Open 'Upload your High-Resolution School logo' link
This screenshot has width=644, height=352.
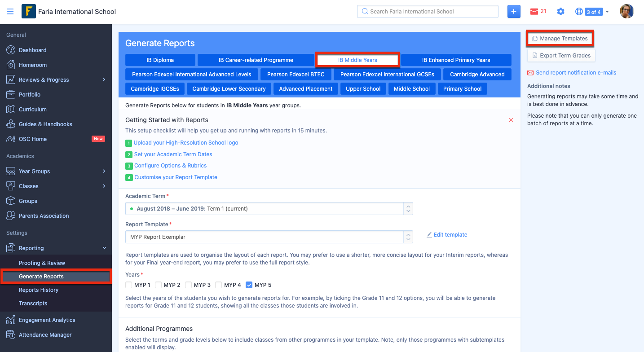tap(186, 143)
